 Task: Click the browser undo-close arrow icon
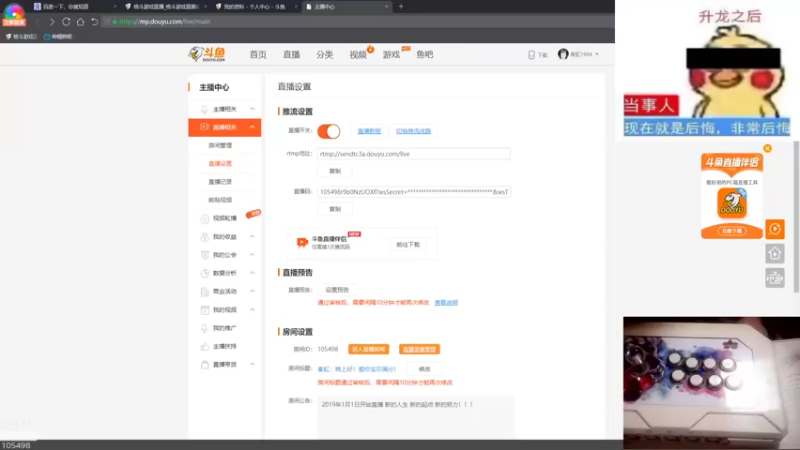(x=94, y=22)
